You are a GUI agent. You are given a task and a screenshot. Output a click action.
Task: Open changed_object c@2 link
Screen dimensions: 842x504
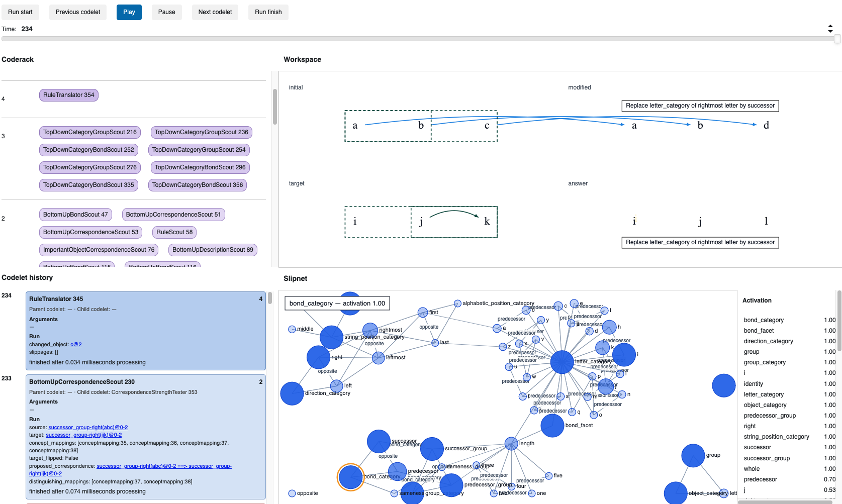coord(76,345)
